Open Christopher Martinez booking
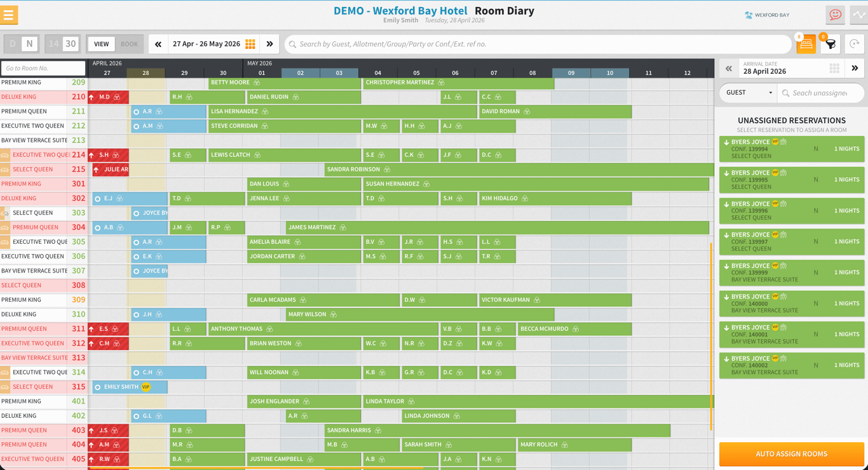The image size is (868, 470). pyautogui.click(x=458, y=83)
